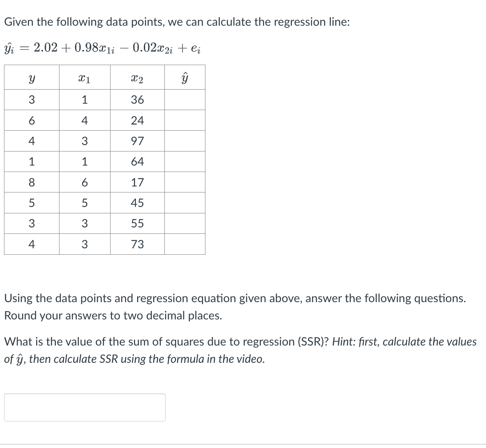
Task: Select the cell containing 97
Action: [x=137, y=141]
